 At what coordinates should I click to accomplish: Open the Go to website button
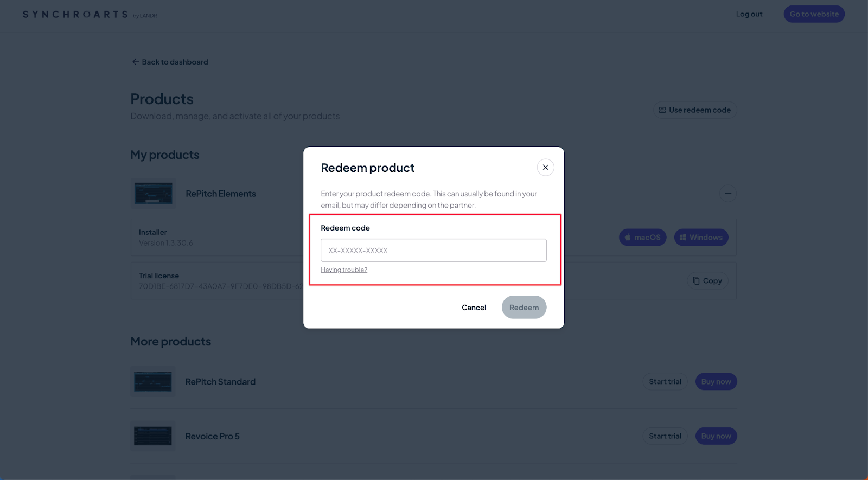pyautogui.click(x=814, y=14)
